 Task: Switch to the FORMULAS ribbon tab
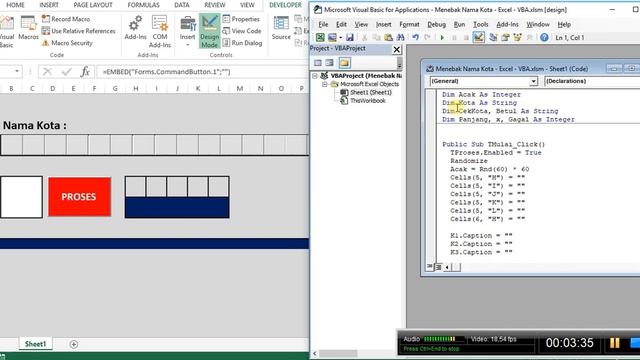tap(143, 5)
